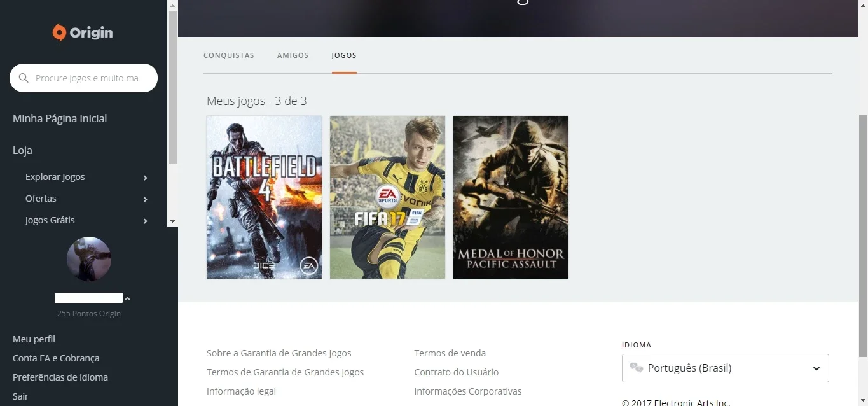
Task: Click the sidebar scrollbar thumb
Action: pos(172,87)
